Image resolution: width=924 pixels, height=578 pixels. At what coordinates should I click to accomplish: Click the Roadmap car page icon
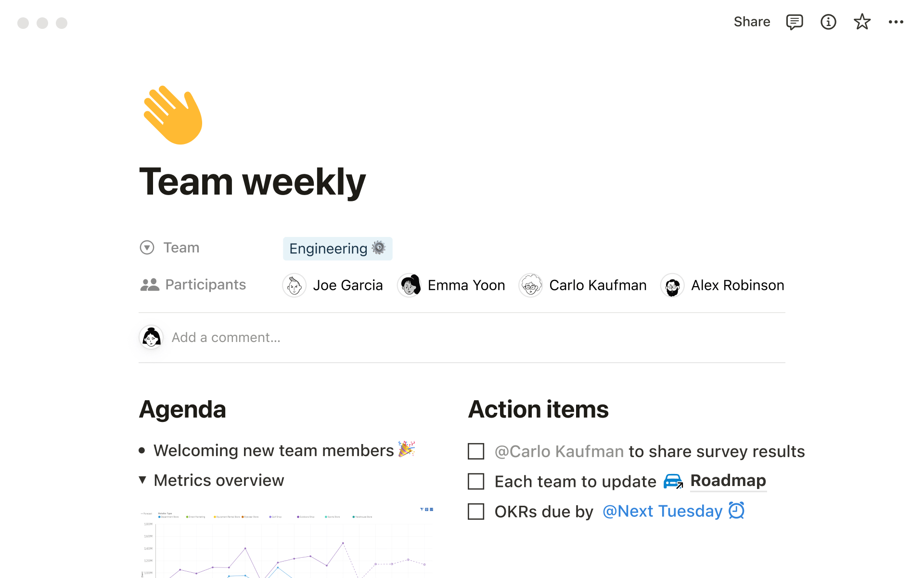click(x=673, y=481)
